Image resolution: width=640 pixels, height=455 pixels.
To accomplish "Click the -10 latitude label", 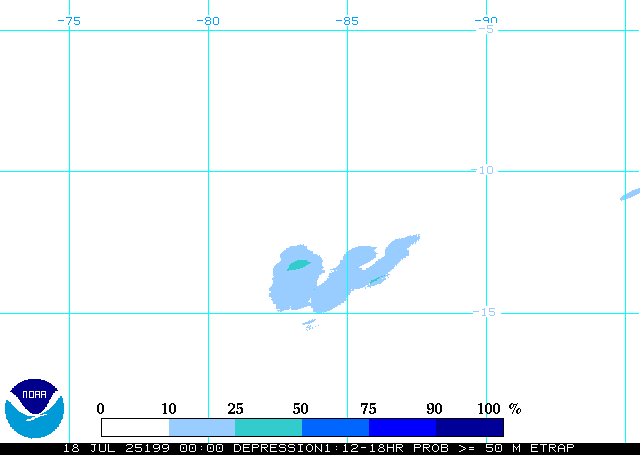I will coord(482,170).
